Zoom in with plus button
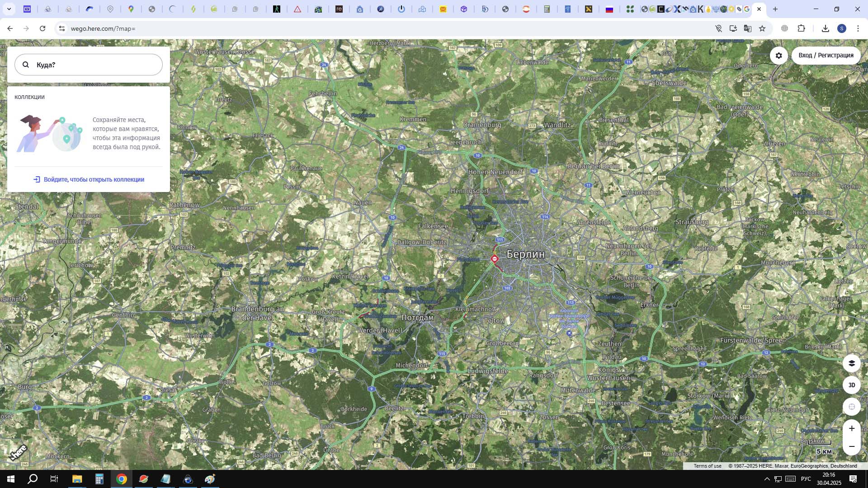 (851, 428)
